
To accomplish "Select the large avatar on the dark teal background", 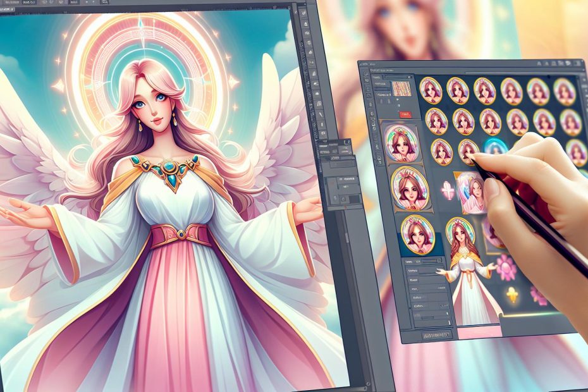I will [416, 234].
